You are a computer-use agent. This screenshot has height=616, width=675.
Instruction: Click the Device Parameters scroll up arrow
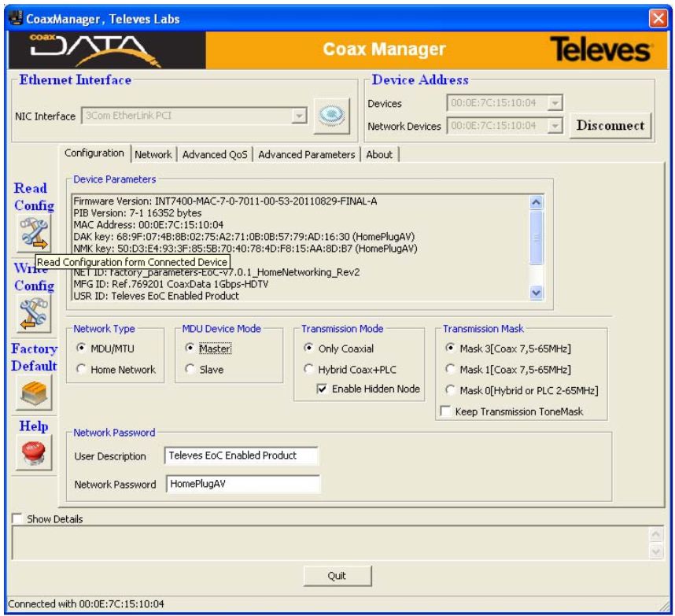(x=536, y=202)
